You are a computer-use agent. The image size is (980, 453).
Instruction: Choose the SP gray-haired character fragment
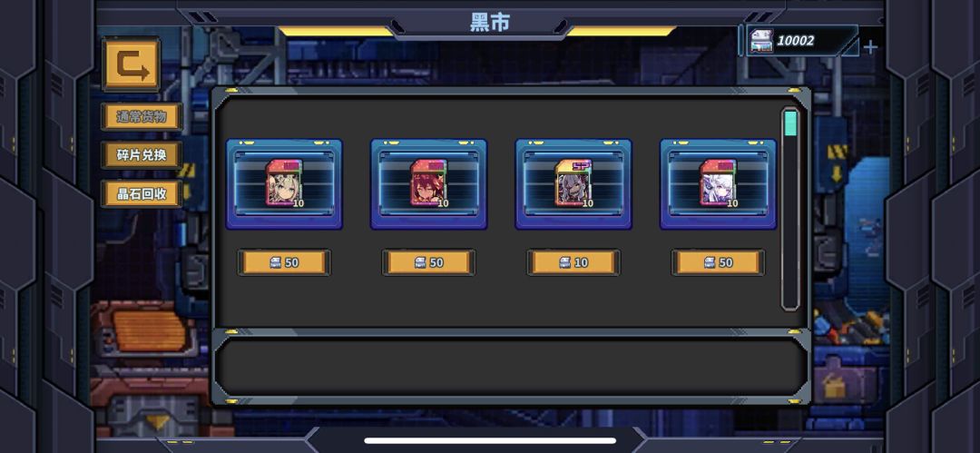click(573, 183)
